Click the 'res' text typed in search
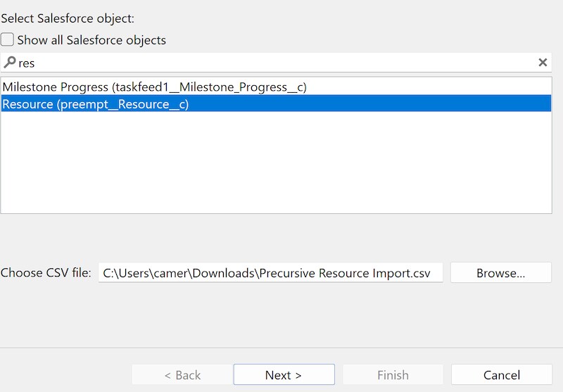 27,63
